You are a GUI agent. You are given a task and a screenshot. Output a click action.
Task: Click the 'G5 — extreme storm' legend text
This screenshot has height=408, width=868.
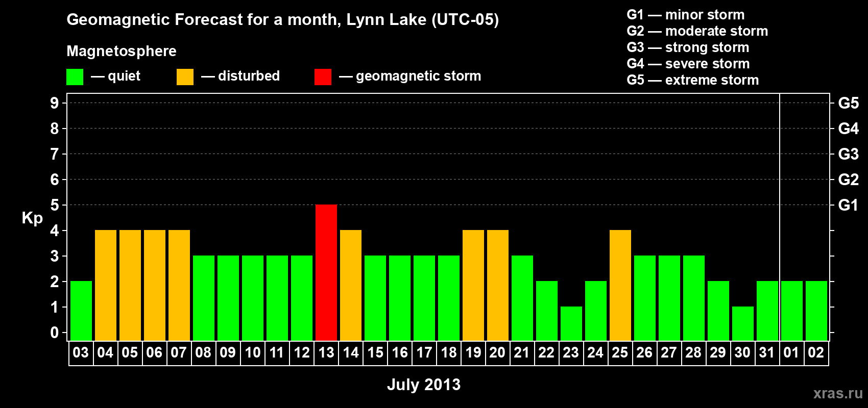tap(693, 80)
